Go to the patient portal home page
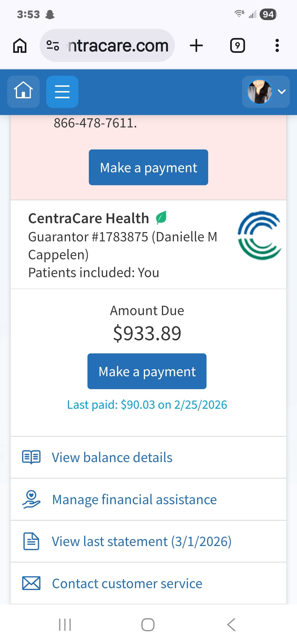 click(23, 92)
